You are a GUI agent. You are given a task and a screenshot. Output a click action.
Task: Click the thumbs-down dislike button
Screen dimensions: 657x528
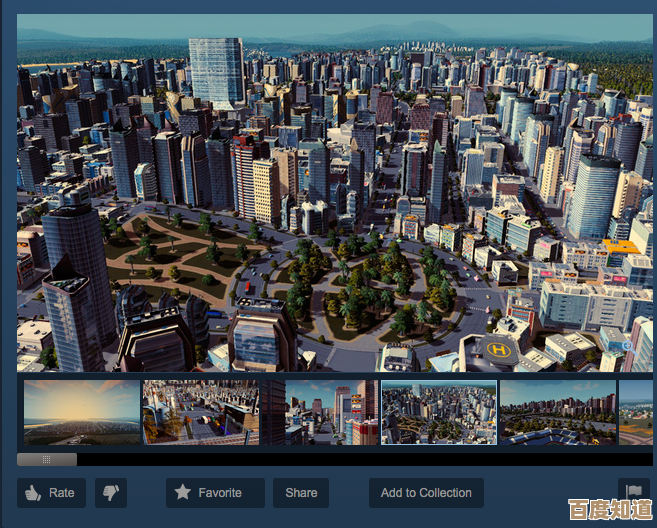pyautogui.click(x=111, y=492)
